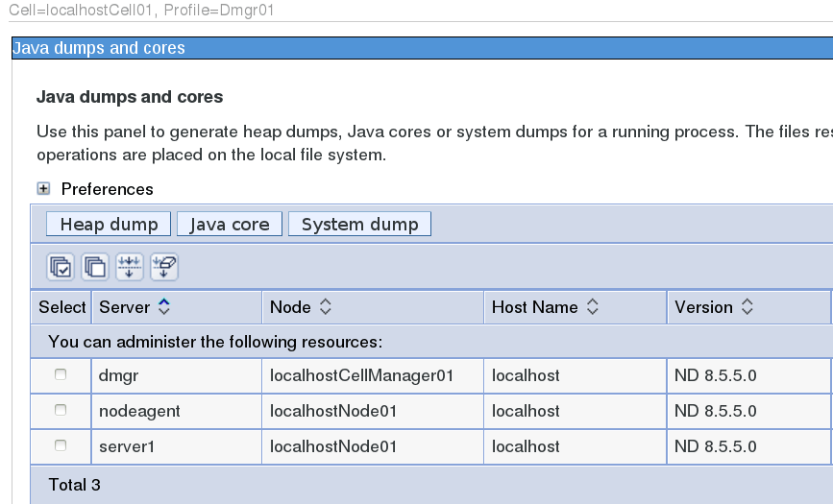Click localhostNode01 in the server1 row
The height and width of the screenshot is (504, 833).
[x=333, y=446]
